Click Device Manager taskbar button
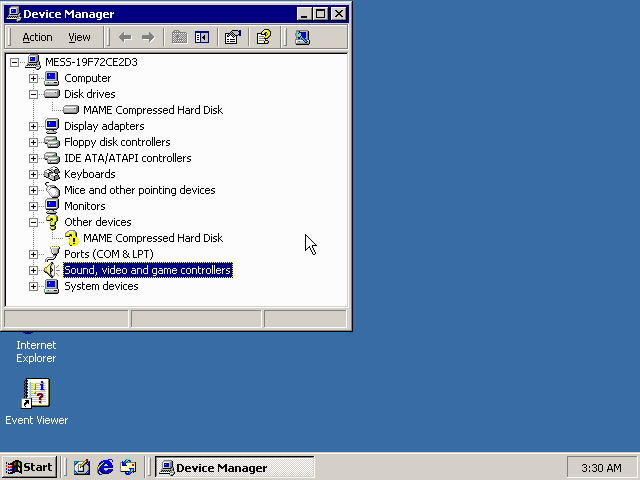 234,467
